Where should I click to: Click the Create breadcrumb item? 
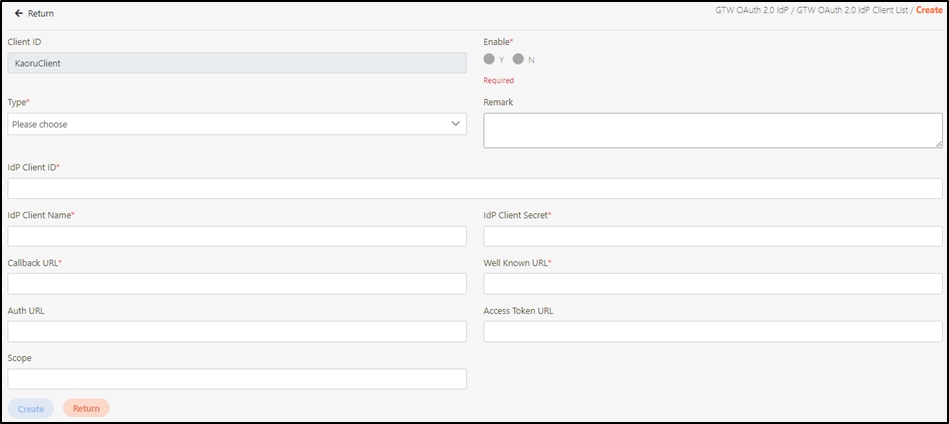tap(929, 10)
